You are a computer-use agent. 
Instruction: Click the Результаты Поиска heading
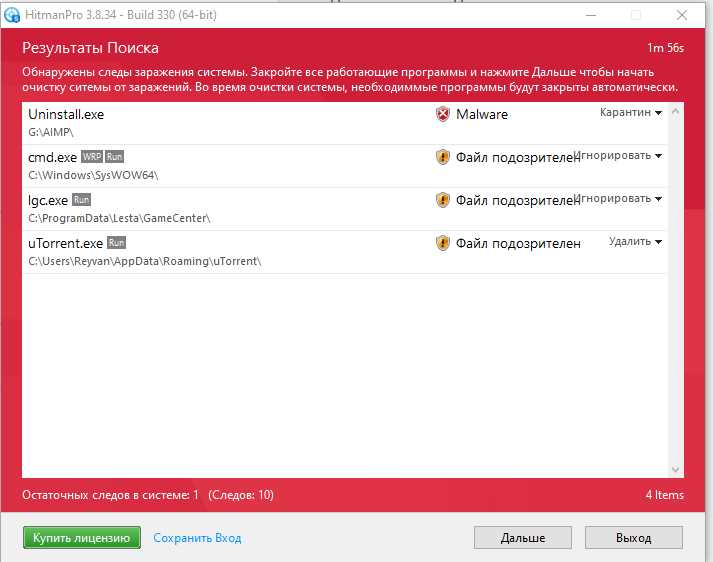point(90,48)
